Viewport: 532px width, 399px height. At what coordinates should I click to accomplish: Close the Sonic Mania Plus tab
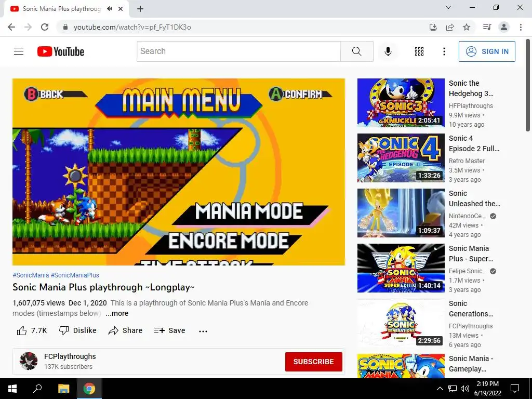point(121,9)
